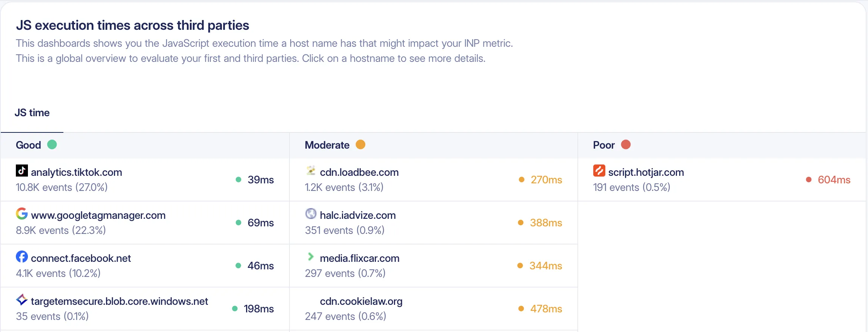Click the targetemsecure.blob.core.windows.net diamond icon
This screenshot has height=332, width=868.
pyautogui.click(x=22, y=300)
